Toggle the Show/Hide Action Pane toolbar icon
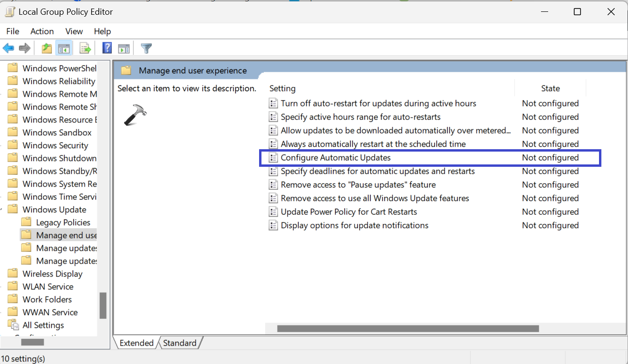Screen dimensions: 628x364 point(124,48)
